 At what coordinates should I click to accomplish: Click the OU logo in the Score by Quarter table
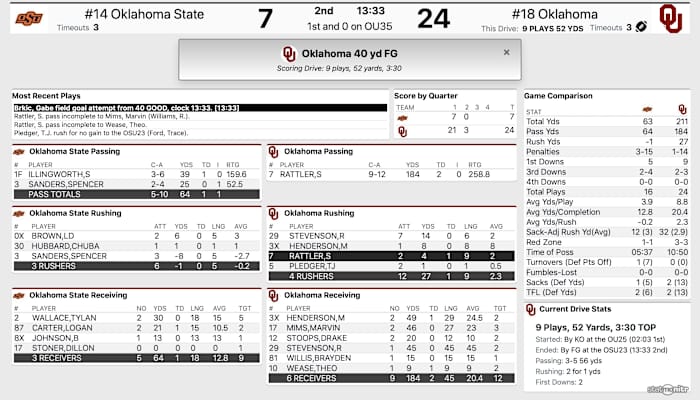click(x=403, y=130)
